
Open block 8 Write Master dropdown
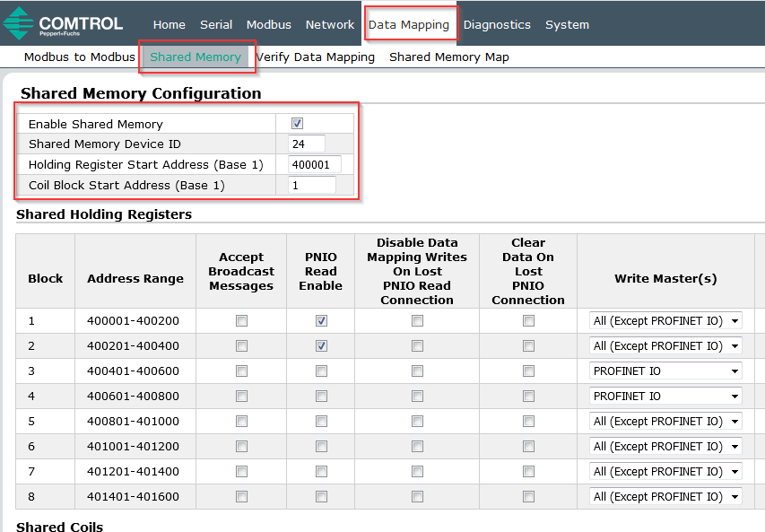coord(665,496)
